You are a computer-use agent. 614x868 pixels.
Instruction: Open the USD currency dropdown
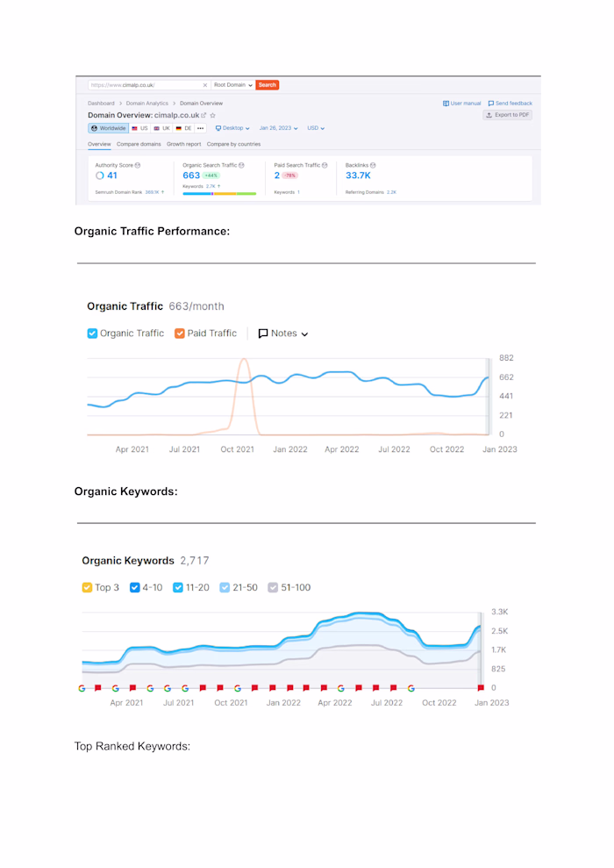[313, 127]
